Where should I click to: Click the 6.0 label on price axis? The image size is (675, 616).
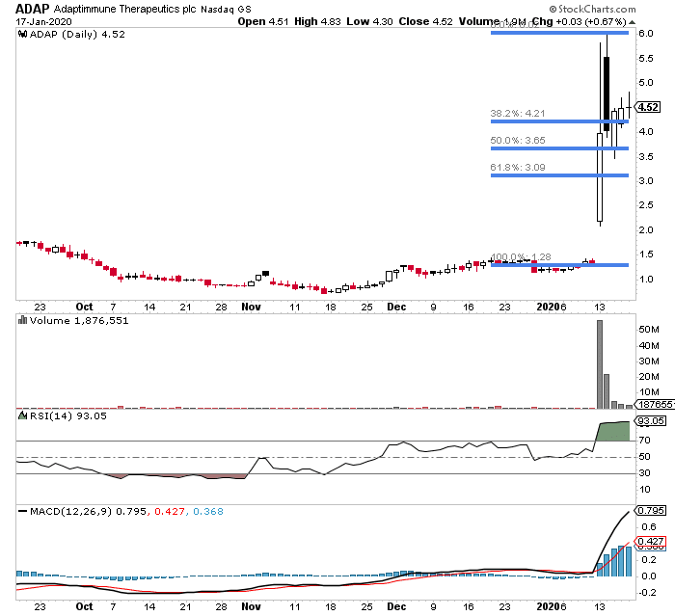tap(646, 34)
